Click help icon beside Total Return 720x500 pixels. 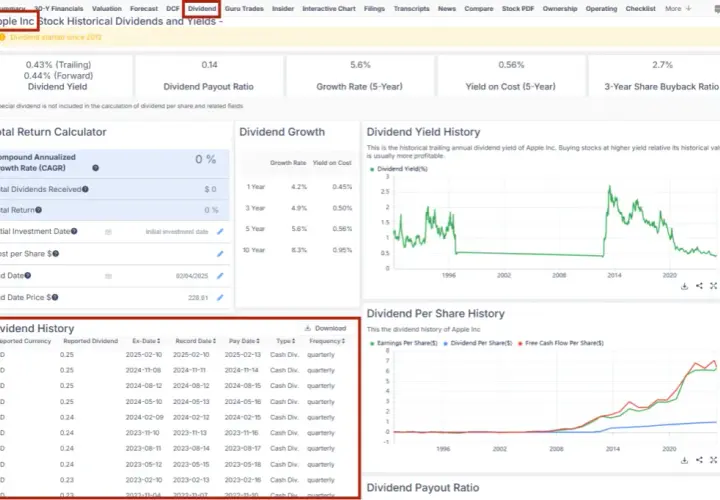(x=39, y=210)
